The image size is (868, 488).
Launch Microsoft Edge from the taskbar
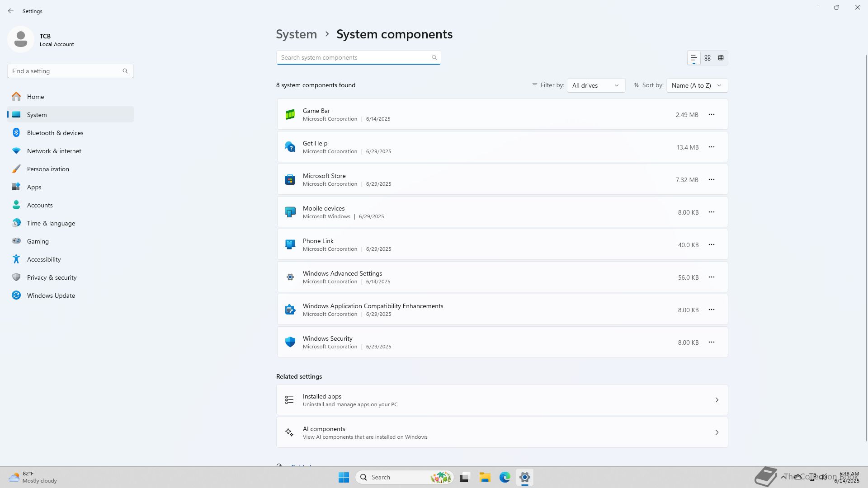(505, 477)
